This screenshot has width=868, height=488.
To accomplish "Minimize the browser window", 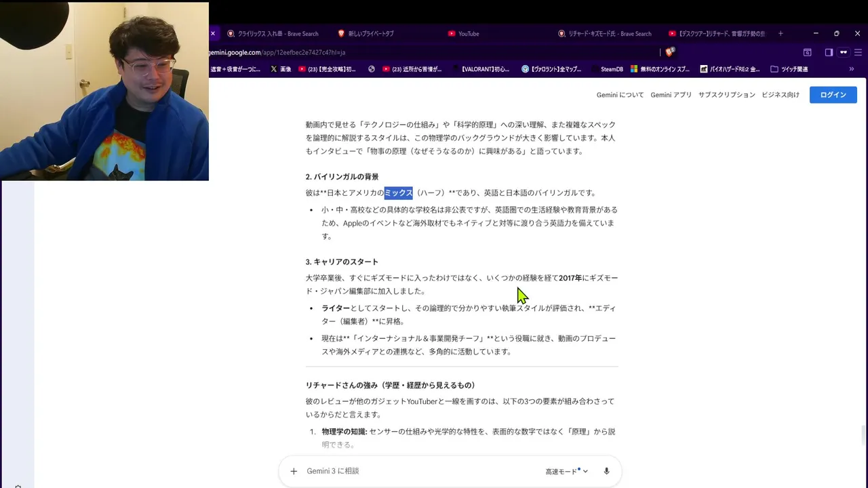I will pyautogui.click(x=816, y=33).
